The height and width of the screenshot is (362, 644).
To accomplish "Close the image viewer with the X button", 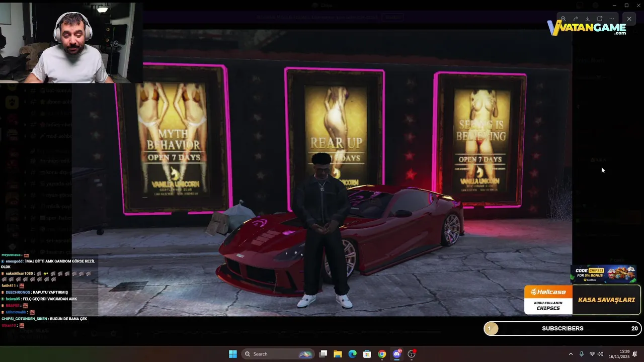I will tap(629, 19).
